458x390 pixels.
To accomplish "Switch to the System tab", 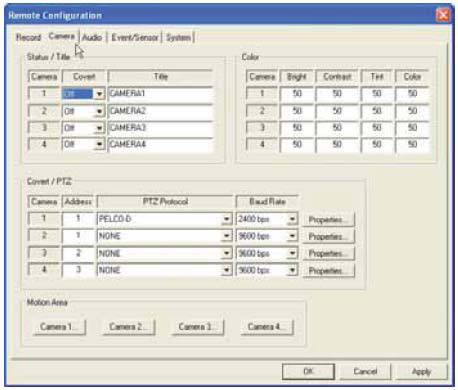I will tap(179, 37).
